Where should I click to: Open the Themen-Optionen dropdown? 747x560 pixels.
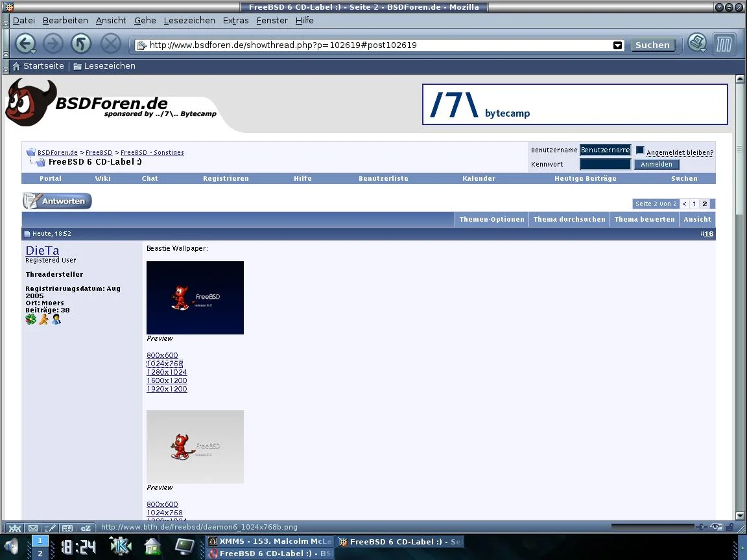click(492, 220)
